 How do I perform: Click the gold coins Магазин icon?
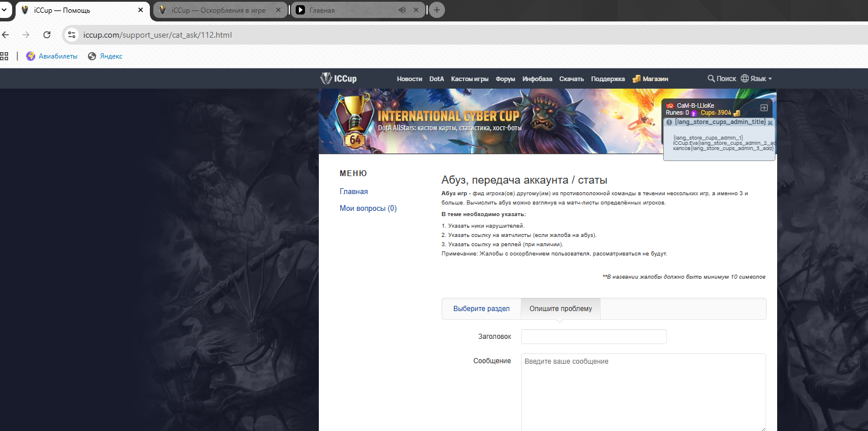click(637, 79)
